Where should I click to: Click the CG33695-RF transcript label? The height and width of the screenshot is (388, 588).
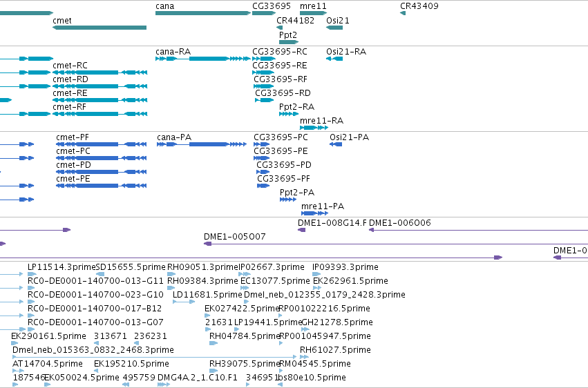pos(281,79)
